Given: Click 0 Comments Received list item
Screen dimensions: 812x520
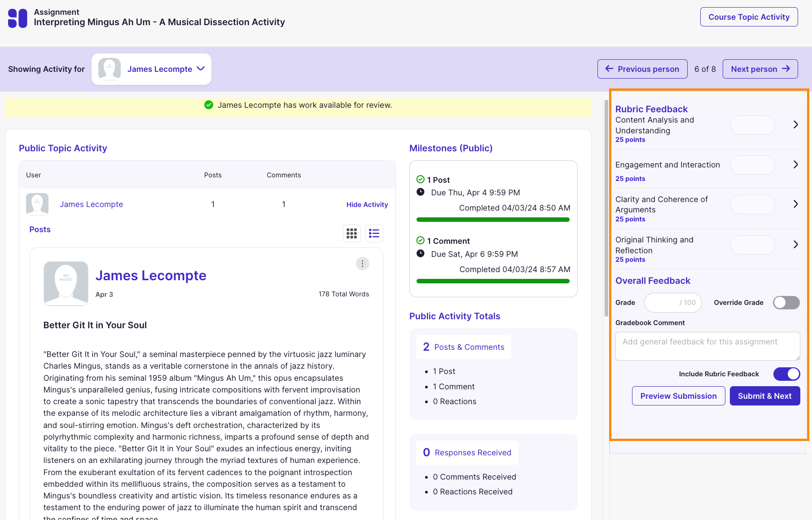Looking at the screenshot, I should pyautogui.click(x=474, y=477).
